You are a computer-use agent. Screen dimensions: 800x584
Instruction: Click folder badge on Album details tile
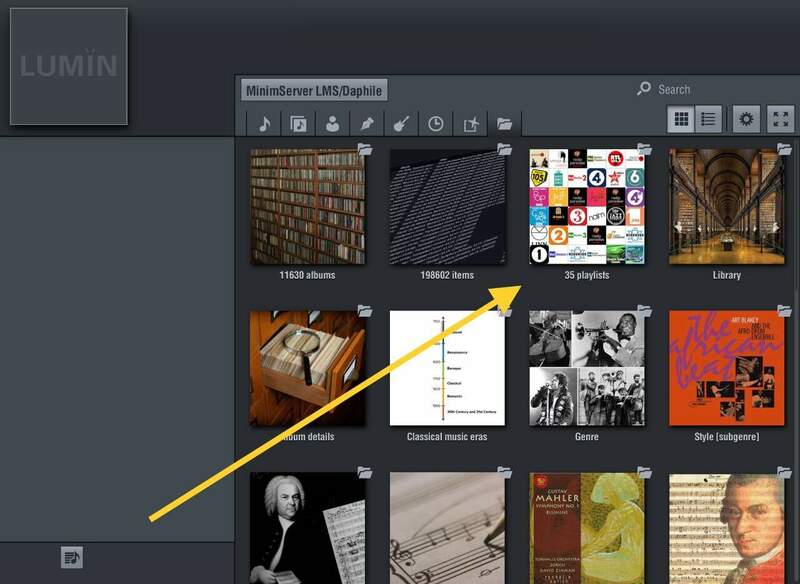[x=365, y=311]
